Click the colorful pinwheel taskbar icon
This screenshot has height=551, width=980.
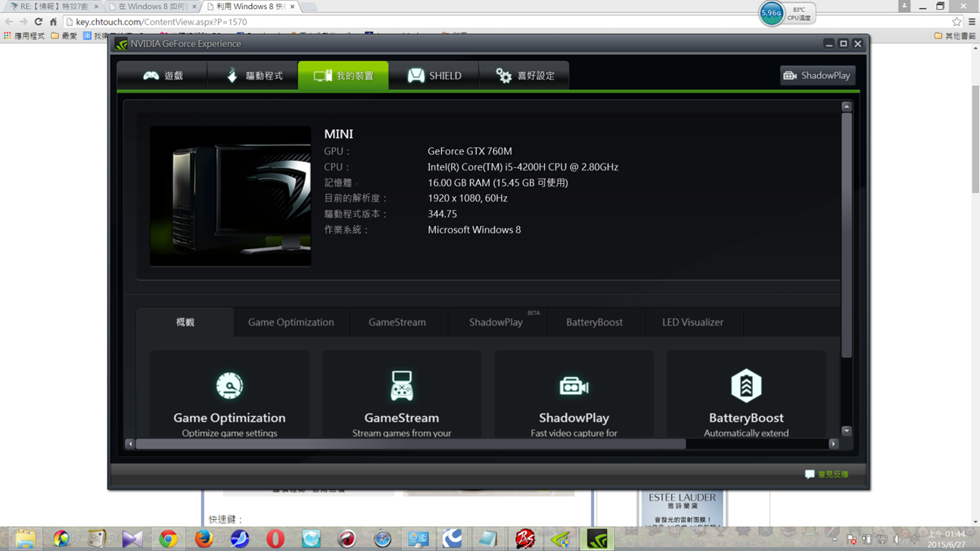click(x=61, y=538)
